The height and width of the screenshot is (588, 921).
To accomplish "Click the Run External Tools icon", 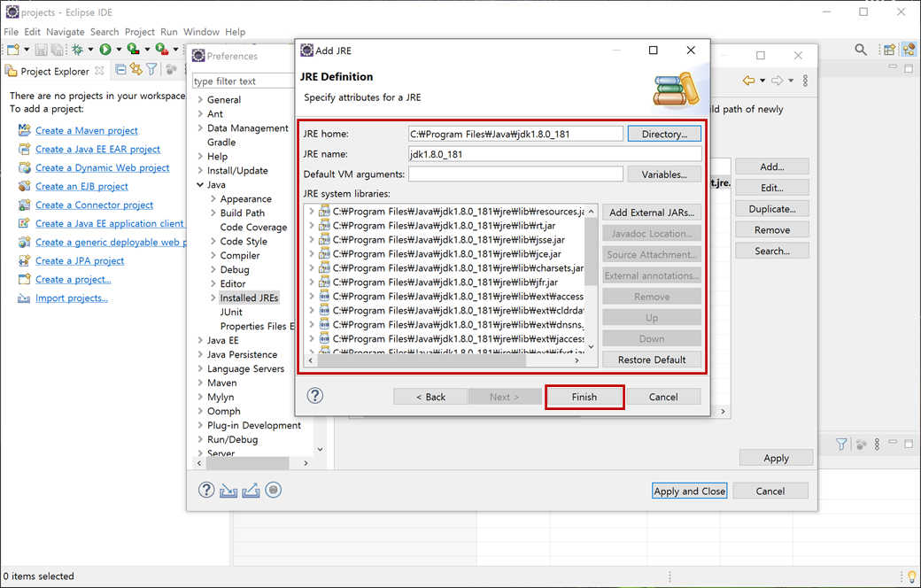I will 161,50.
